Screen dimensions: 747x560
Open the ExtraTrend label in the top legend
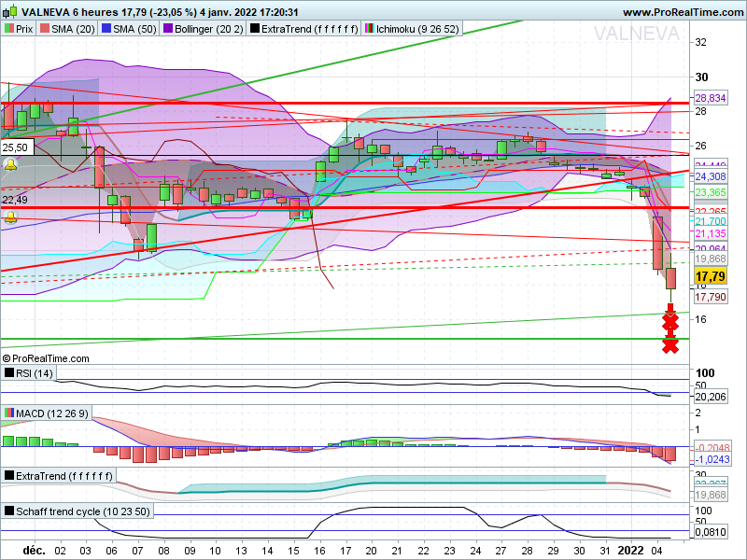pos(310,29)
